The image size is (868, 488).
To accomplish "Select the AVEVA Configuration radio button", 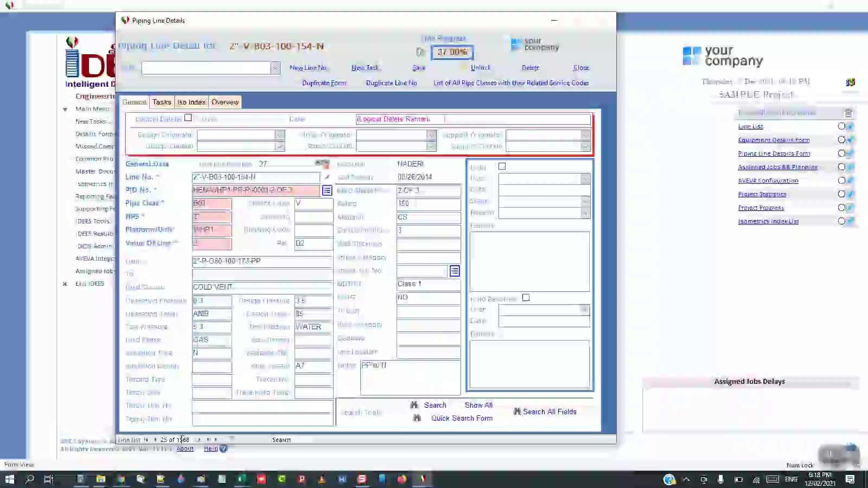I will 841,181.
